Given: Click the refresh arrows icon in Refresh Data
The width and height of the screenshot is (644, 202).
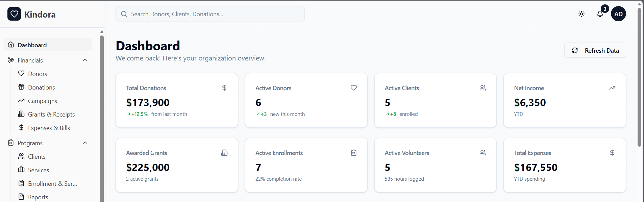Looking at the screenshot, I should 575,50.
